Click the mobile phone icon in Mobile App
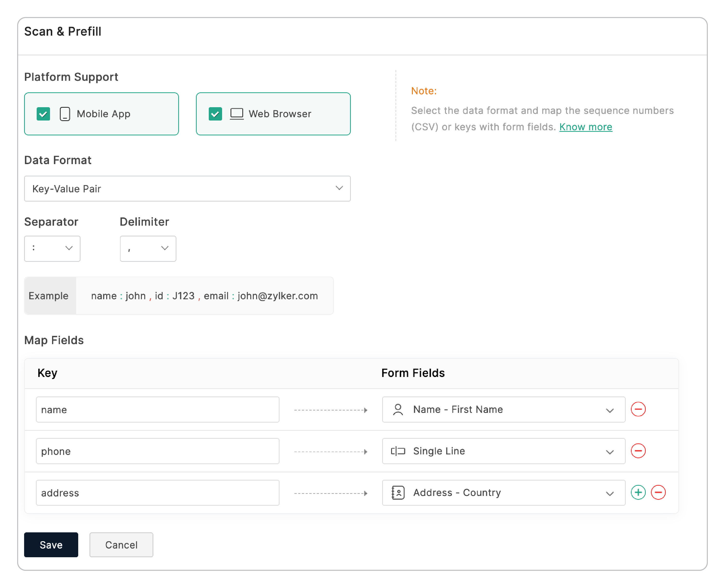The image size is (725, 588). (65, 114)
